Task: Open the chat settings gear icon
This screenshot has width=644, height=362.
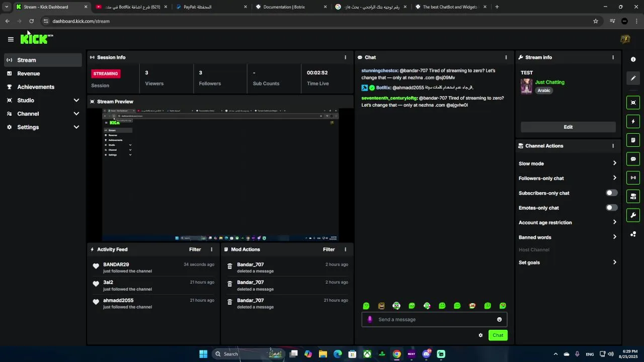Action: coord(480,335)
